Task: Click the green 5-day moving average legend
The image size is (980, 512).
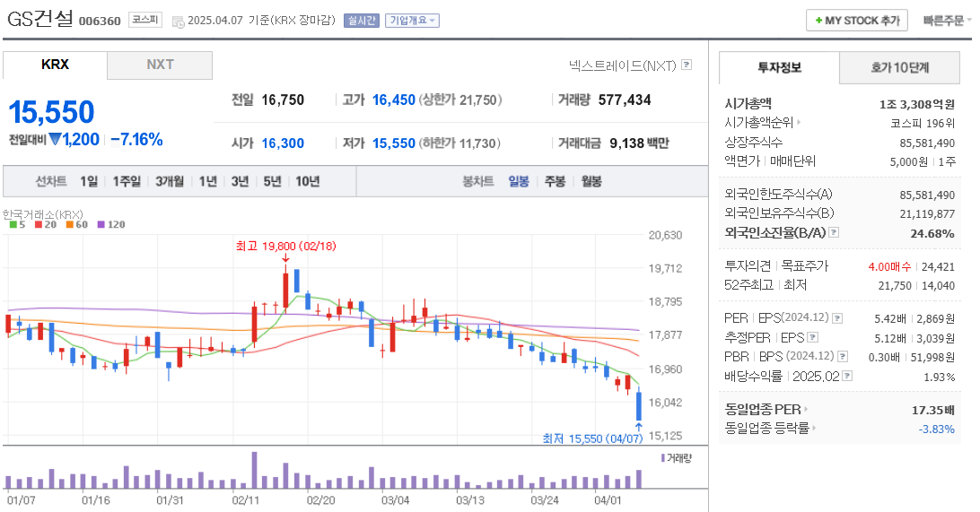Action: pyautogui.click(x=18, y=225)
